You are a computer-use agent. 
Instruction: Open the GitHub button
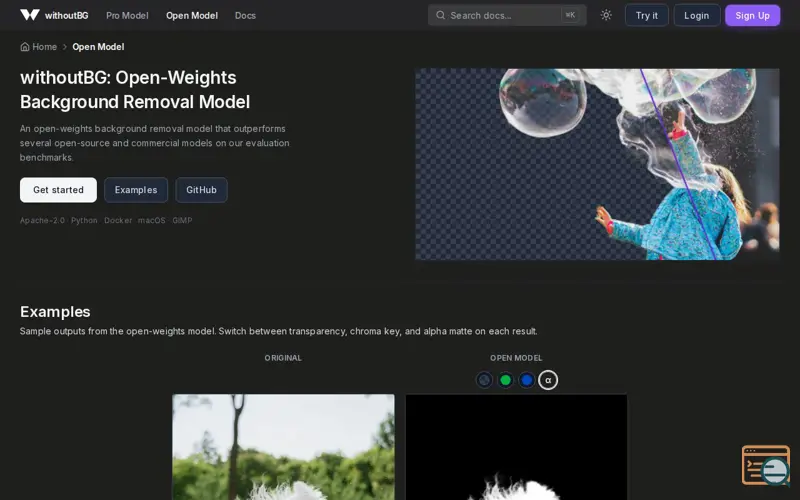point(201,190)
